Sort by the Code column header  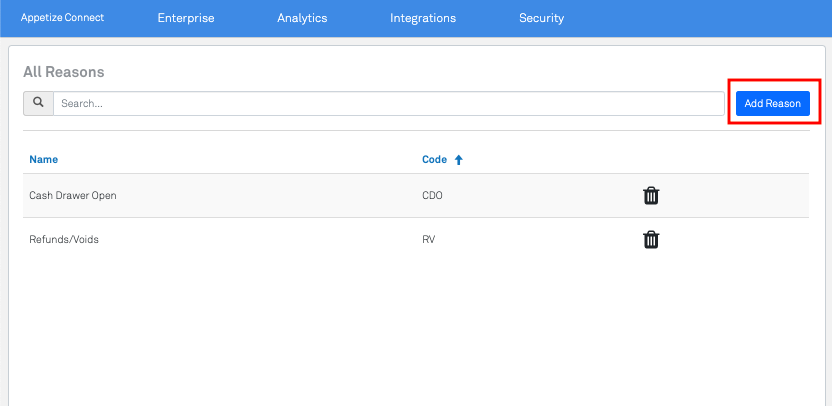[x=433, y=159]
